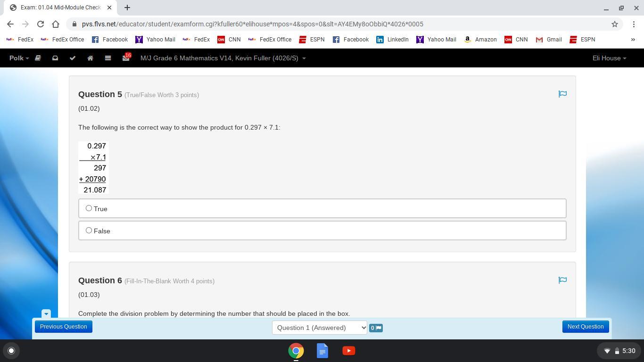Image resolution: width=644 pixels, height=362 pixels.
Task: Open the Question 1 (Answered) selector
Action: [320, 328]
